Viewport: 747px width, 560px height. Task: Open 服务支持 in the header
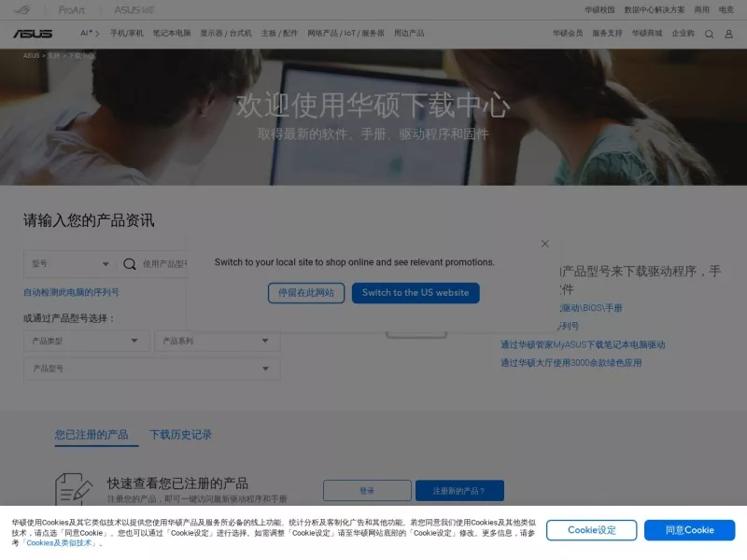tap(607, 34)
